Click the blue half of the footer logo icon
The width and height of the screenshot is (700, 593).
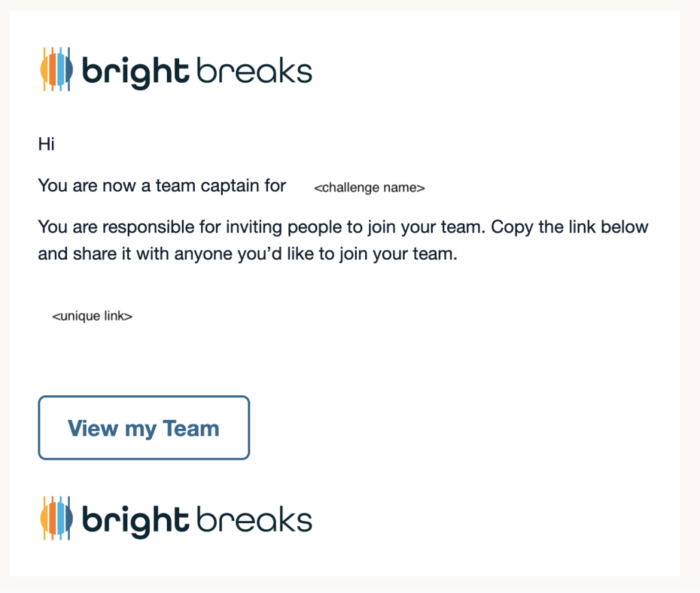pos(65,518)
